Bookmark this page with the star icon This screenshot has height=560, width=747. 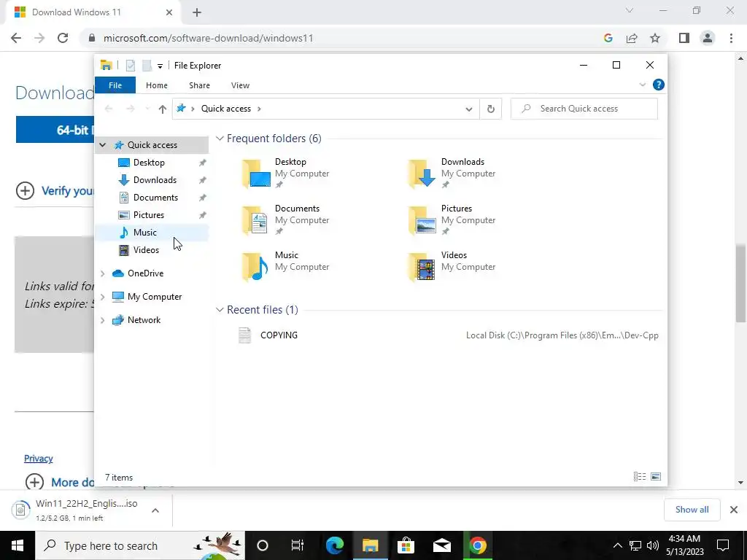coord(655,38)
